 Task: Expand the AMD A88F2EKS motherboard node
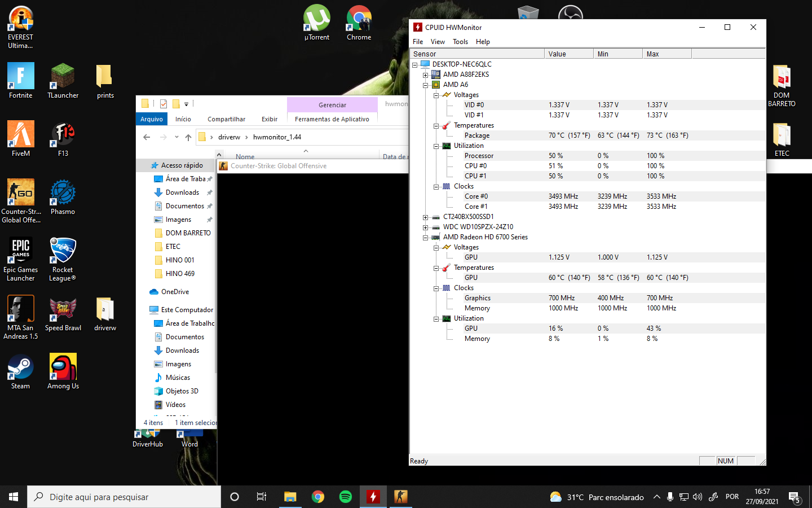pyautogui.click(x=426, y=75)
